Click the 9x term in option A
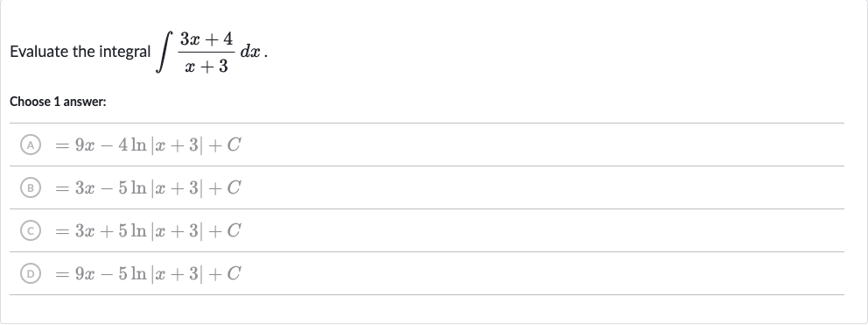This screenshot has width=868, height=325. (87, 145)
